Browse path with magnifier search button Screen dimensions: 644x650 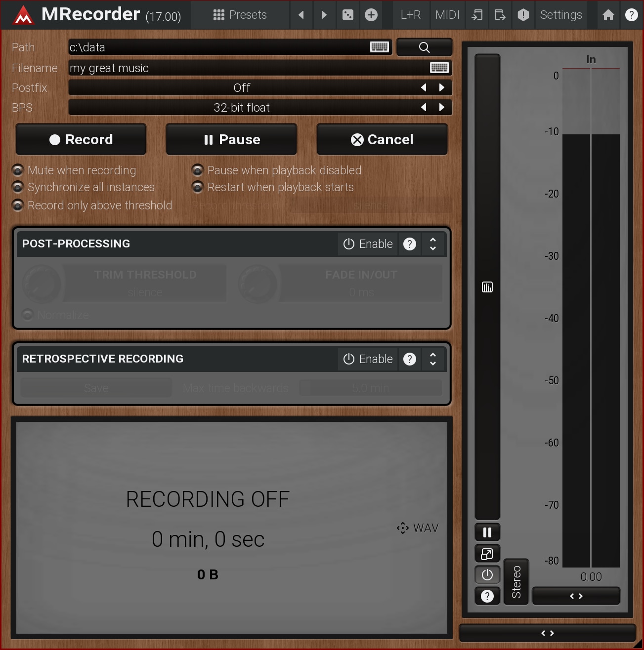click(x=424, y=47)
